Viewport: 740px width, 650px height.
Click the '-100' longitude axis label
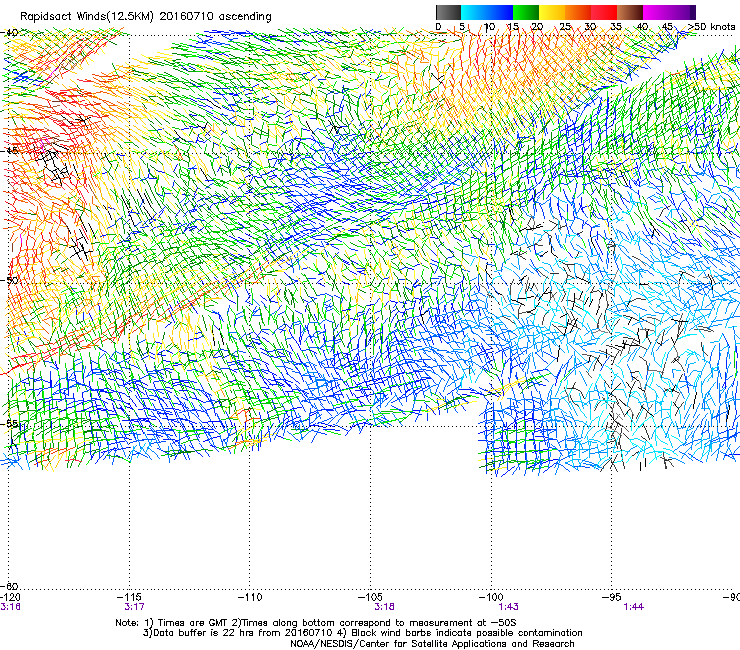point(491,597)
